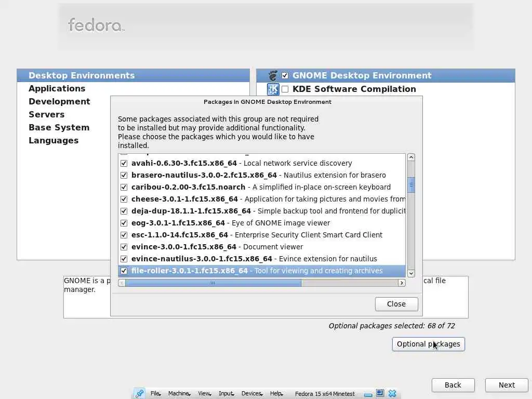The height and width of the screenshot is (399, 532).
Task: Click the horizontal scrollbar thumb
Action: (x=213, y=283)
